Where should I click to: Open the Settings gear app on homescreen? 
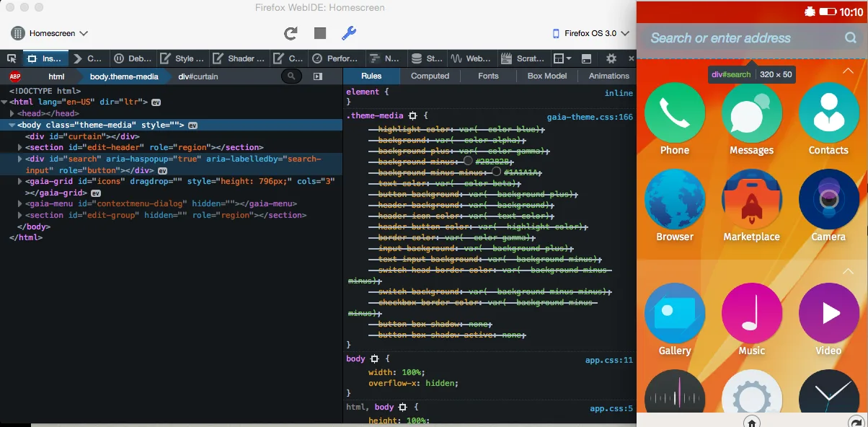pyautogui.click(x=751, y=391)
